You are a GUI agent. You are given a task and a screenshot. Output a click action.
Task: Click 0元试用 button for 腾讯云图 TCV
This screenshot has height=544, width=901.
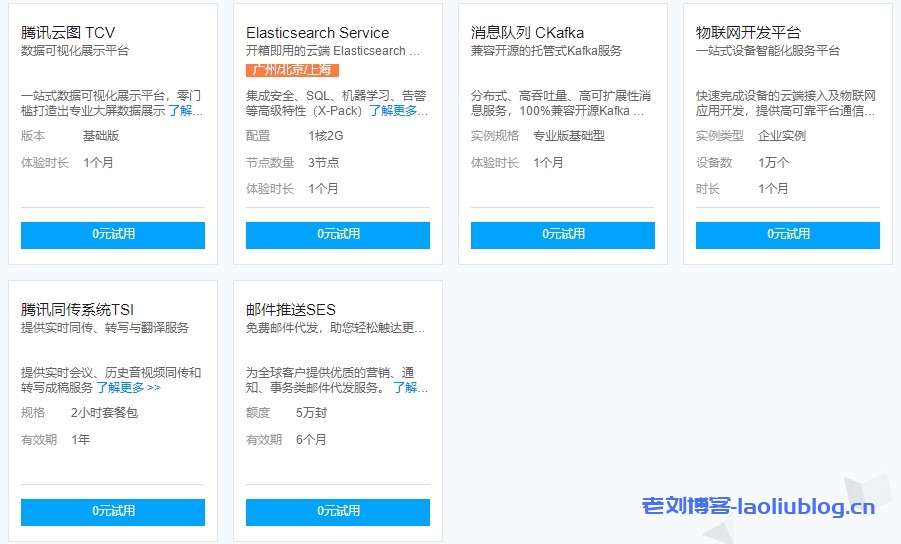(x=113, y=235)
